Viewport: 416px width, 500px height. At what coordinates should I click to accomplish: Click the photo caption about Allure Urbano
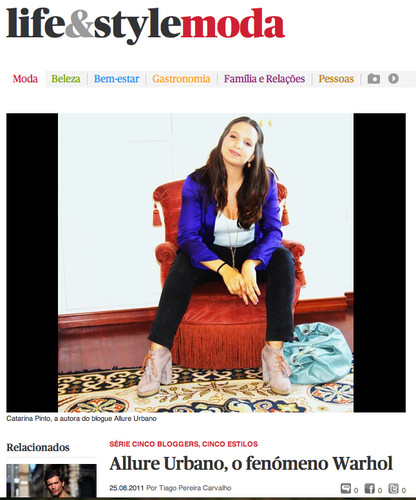(81, 418)
